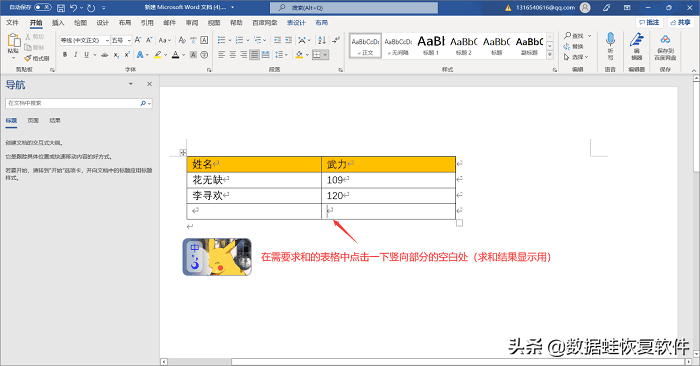Apply strikethrough text formatting
The height and width of the screenshot is (366, 700).
tap(104, 55)
